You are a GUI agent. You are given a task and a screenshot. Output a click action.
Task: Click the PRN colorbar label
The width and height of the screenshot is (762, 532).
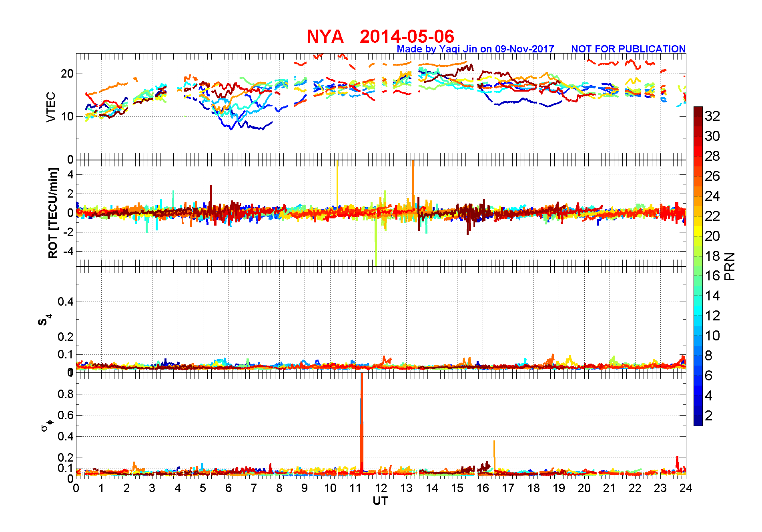click(730, 266)
